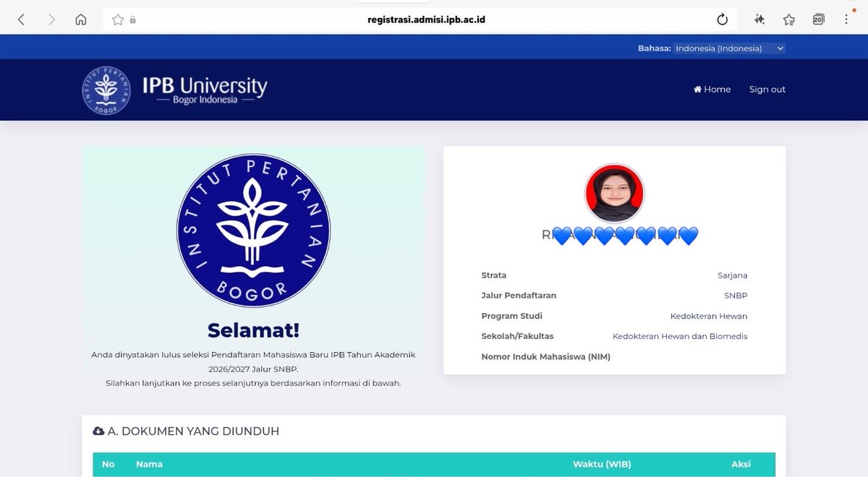868x477 pixels.
Task: Click the download cloud icon beside Dokumen heading
Action: tap(98, 431)
